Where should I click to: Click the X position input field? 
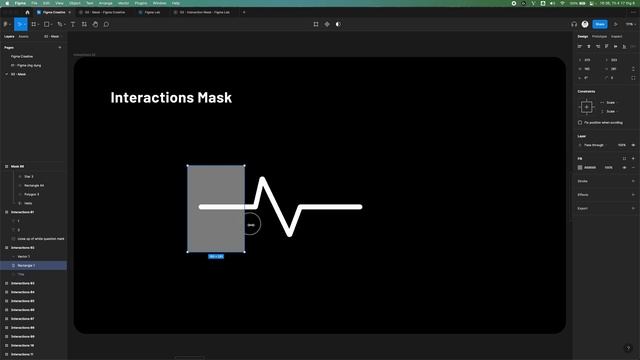[587, 60]
